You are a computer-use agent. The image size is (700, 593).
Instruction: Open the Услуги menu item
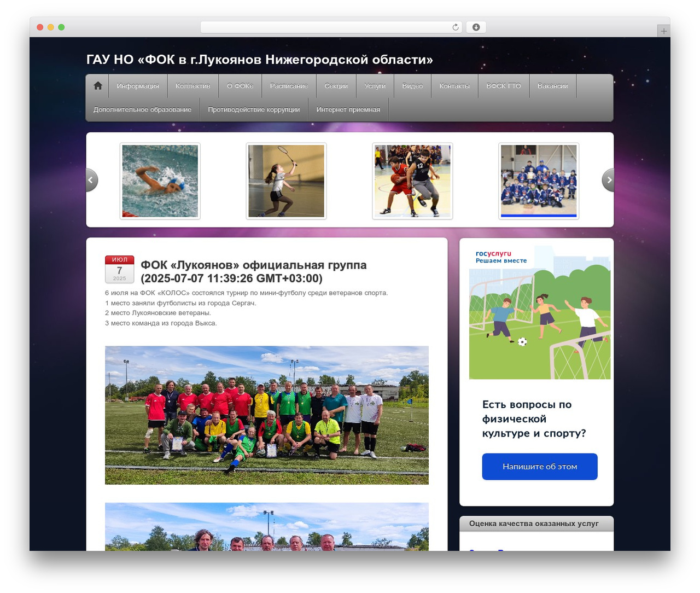[375, 86]
